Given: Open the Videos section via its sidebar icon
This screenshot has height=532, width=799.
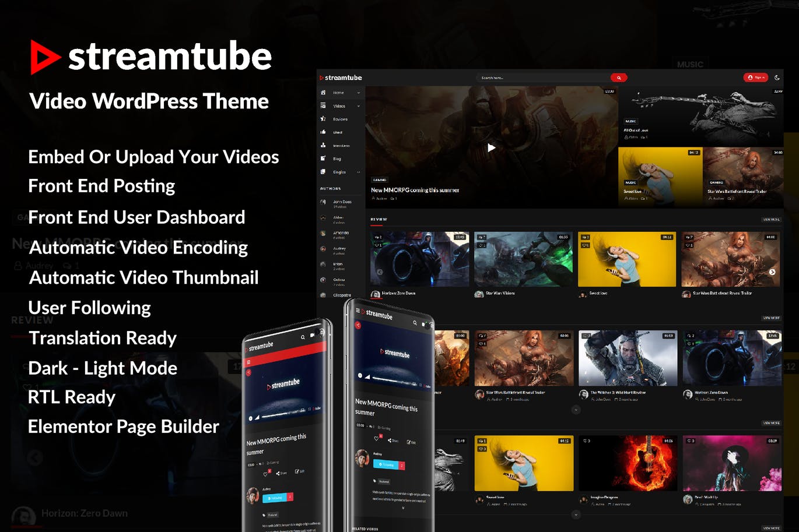Looking at the screenshot, I should [323, 106].
